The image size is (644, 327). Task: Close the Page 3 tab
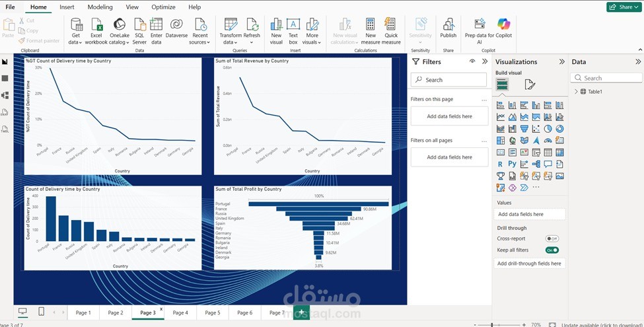coord(161,309)
